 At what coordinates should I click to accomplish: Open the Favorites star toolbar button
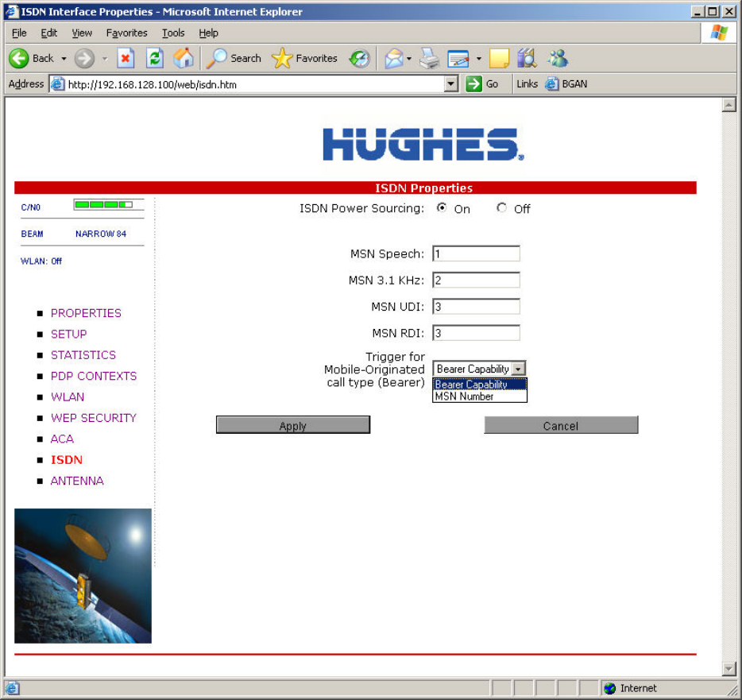(x=305, y=59)
